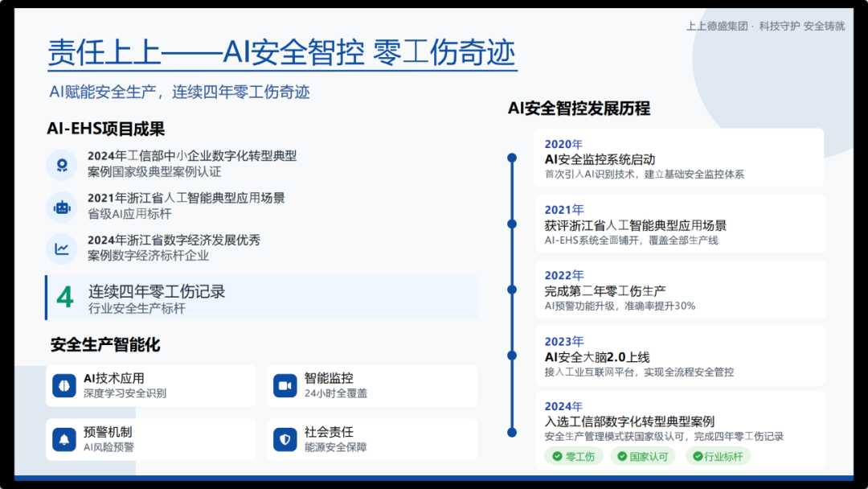This screenshot has width=868, height=489.
Task: Select the 2022年 timeline marker dot
Action: (x=512, y=289)
